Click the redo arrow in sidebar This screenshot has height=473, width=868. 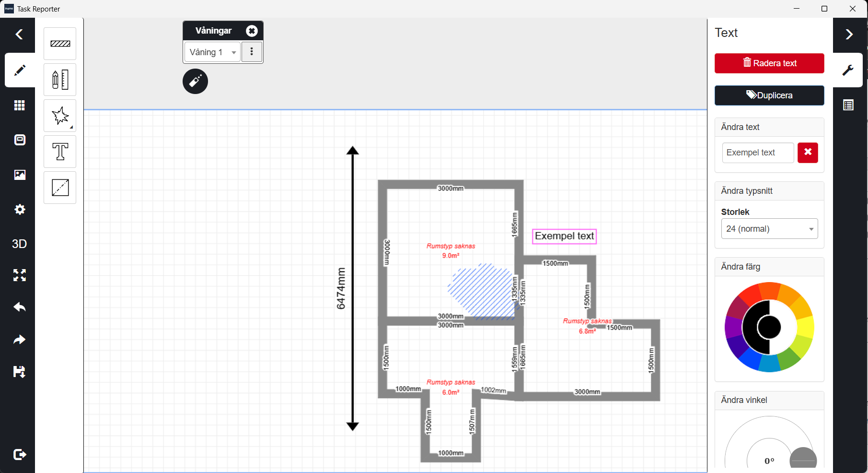tap(19, 340)
